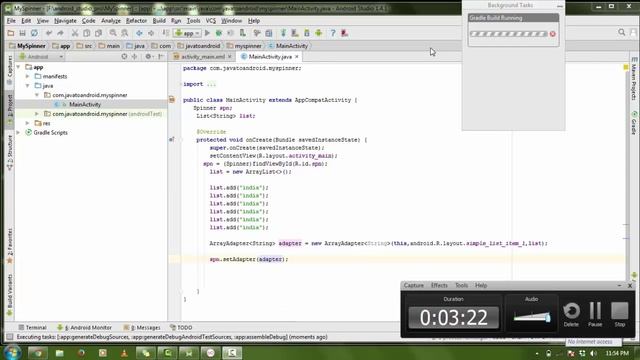Screen dimensions: 640x360
Task: Expand the res folder node
Action: point(28,123)
